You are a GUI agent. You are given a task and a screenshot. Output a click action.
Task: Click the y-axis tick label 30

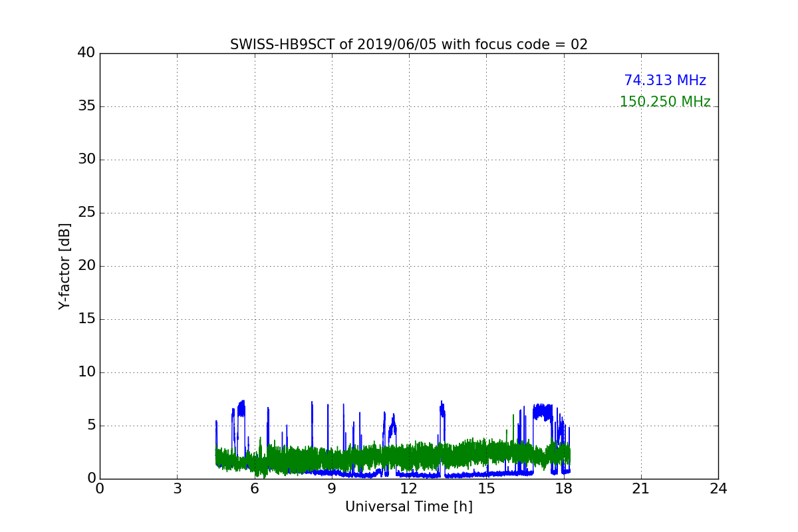pyautogui.click(x=86, y=160)
